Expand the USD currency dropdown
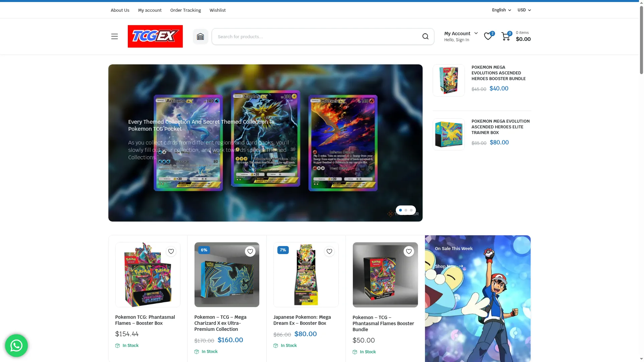 click(524, 10)
